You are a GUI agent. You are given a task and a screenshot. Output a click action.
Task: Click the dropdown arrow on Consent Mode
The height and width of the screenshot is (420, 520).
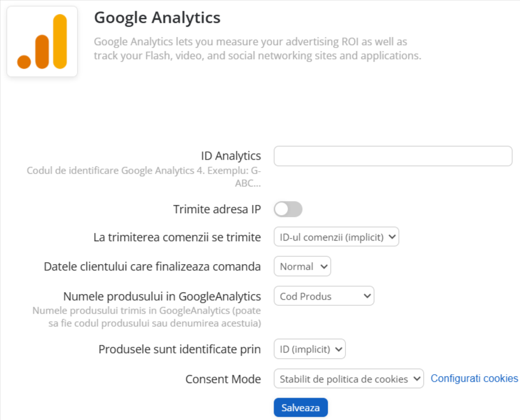(416, 378)
